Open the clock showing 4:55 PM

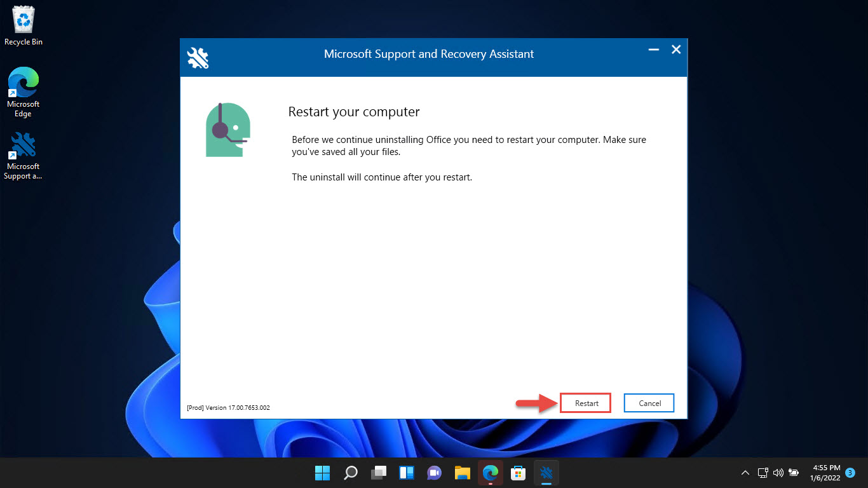[x=826, y=473]
